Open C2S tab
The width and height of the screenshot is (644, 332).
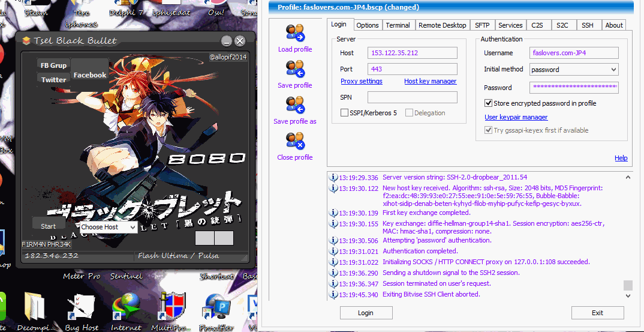[x=537, y=25]
